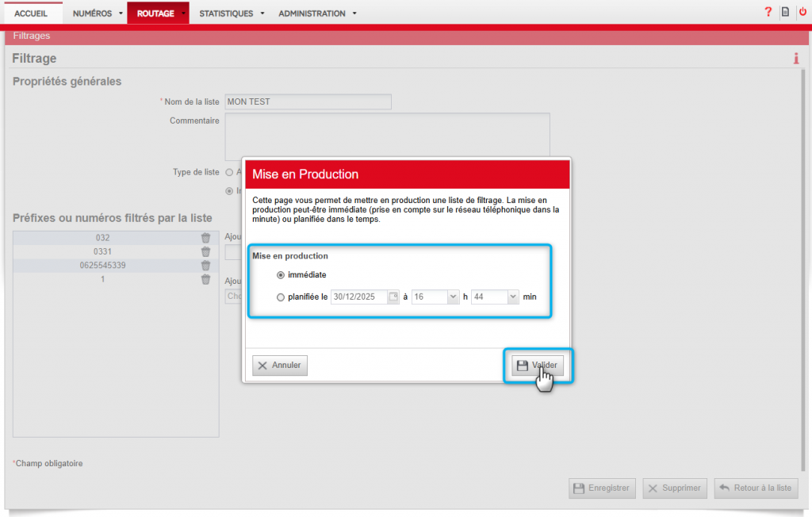Click the Valider button
Viewport: 812px width, 517px height.
coord(538,366)
